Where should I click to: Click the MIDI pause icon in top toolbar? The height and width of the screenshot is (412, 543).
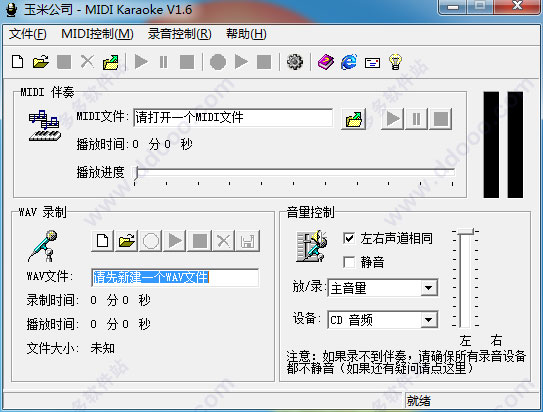(x=163, y=62)
